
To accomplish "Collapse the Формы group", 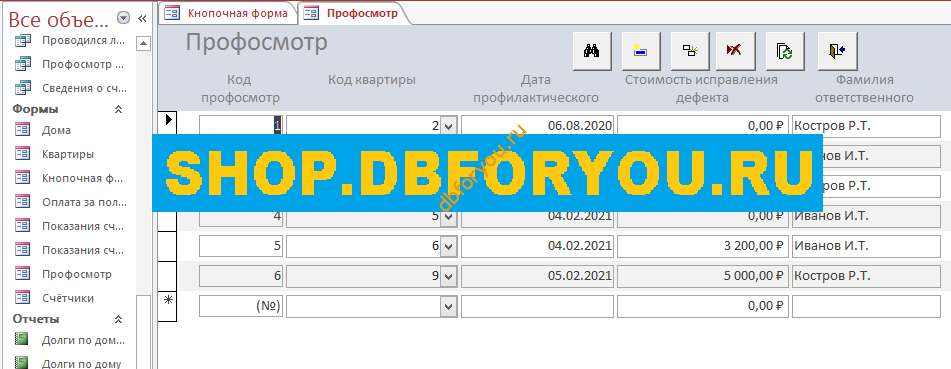I will 119,109.
